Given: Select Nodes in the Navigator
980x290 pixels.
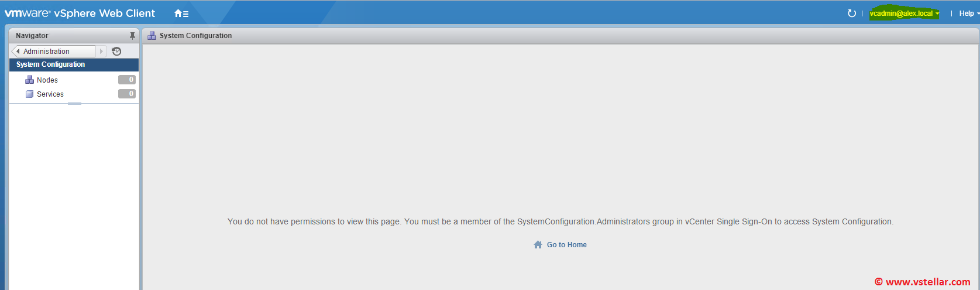Looking at the screenshot, I should 47,80.
